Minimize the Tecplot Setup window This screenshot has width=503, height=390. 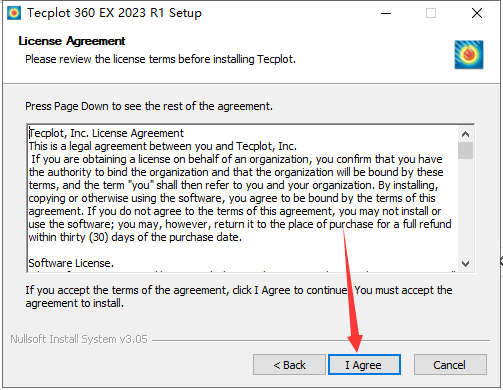386,13
